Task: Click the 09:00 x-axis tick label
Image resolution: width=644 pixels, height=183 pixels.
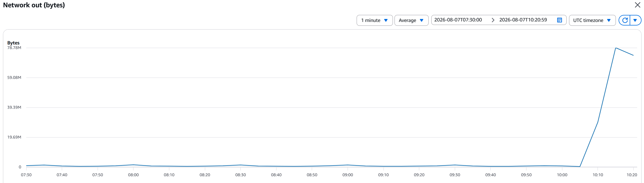Action: 348,175
